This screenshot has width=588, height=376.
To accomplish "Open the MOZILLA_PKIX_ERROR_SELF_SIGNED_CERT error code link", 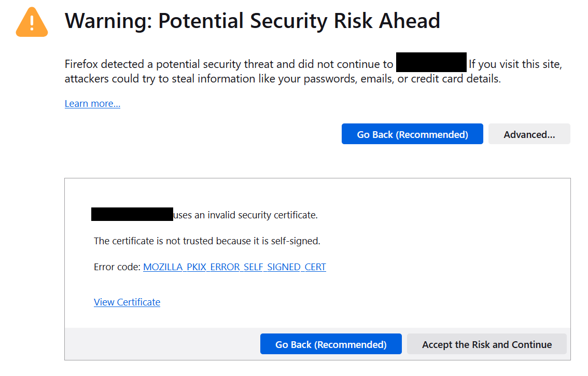I will (234, 267).
